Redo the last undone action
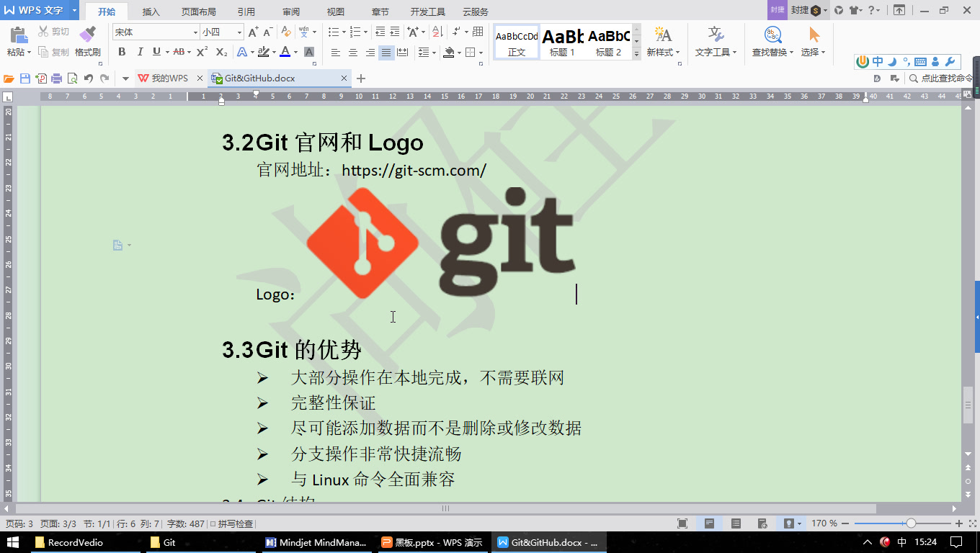 point(105,78)
